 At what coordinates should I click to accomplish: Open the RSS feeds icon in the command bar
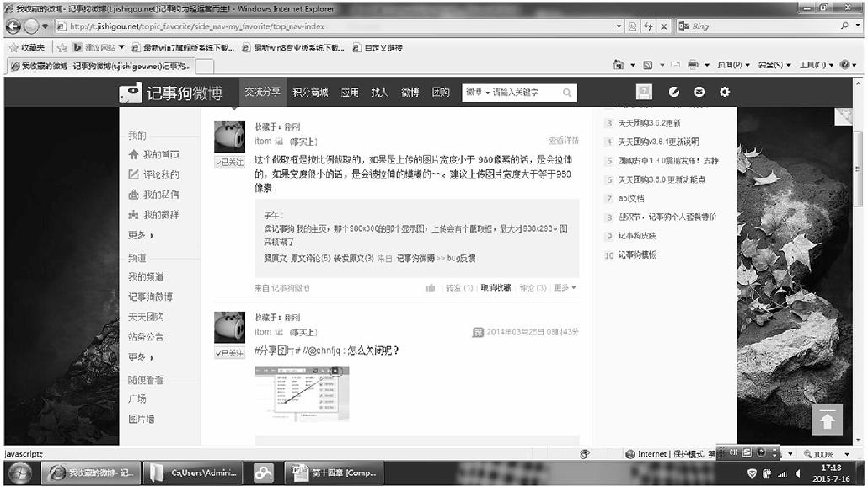(648, 65)
